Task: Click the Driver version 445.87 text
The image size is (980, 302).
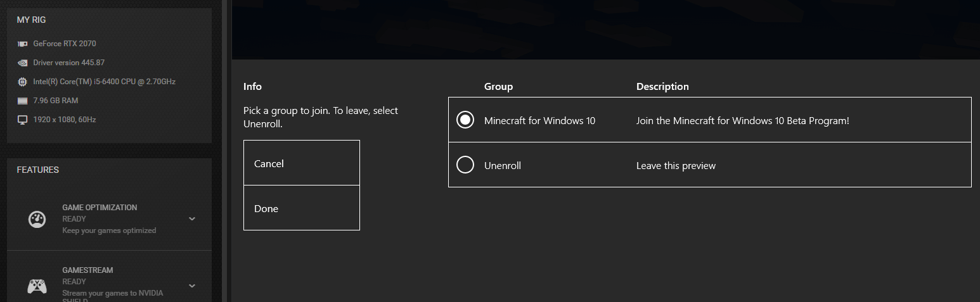Action: (69, 63)
